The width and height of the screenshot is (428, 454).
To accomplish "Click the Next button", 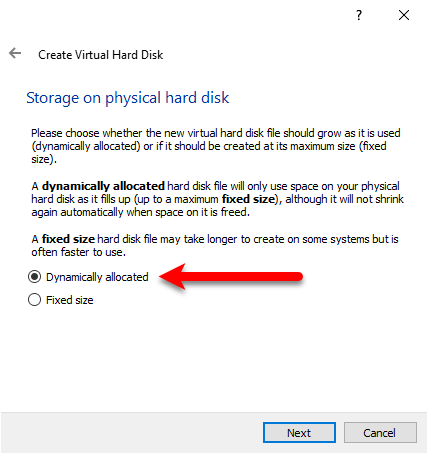I will 299,433.
